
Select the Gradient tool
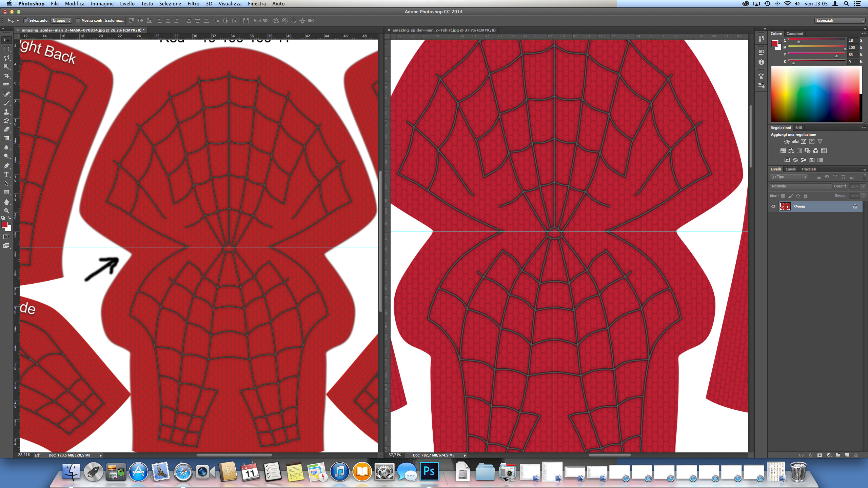point(6,138)
